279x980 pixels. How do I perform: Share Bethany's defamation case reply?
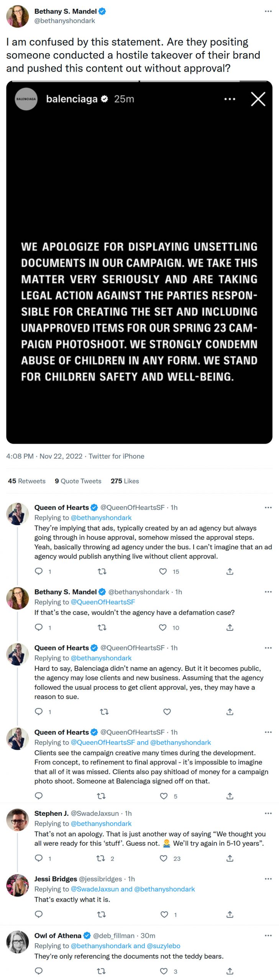(x=230, y=627)
